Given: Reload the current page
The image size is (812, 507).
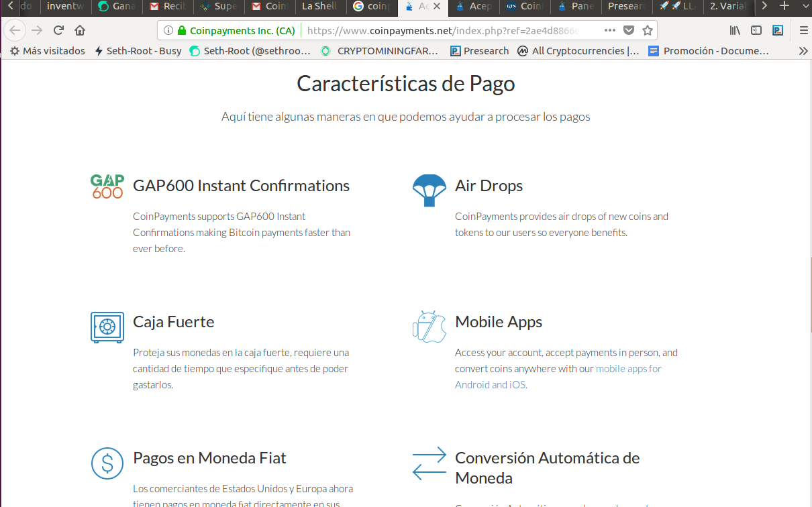Looking at the screenshot, I should [x=58, y=30].
